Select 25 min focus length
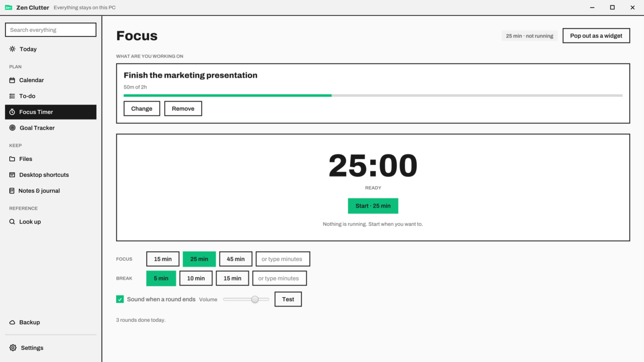The width and height of the screenshot is (644, 362). pos(199,259)
